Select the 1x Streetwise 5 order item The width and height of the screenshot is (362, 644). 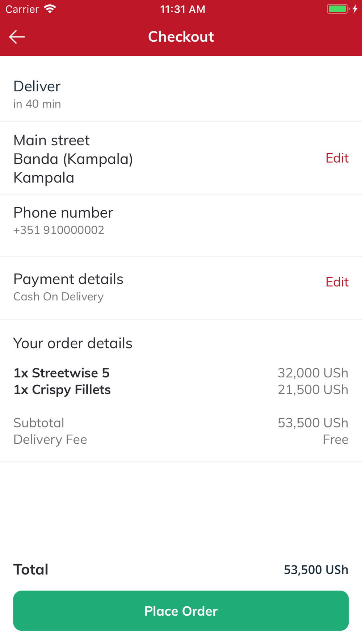62,373
